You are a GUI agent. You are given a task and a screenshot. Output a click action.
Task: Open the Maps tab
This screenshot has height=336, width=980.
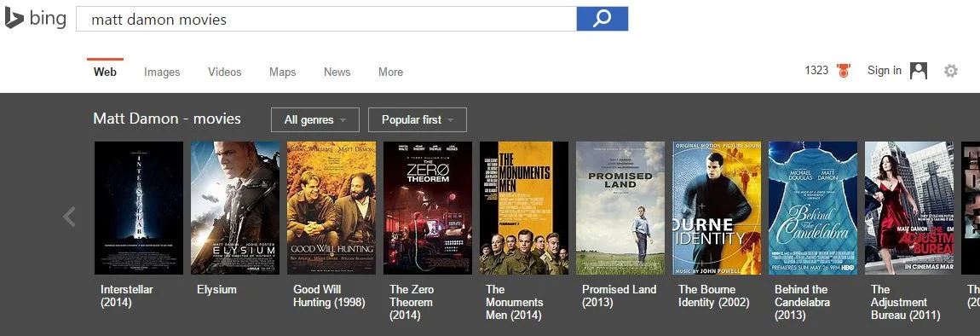[x=283, y=72]
